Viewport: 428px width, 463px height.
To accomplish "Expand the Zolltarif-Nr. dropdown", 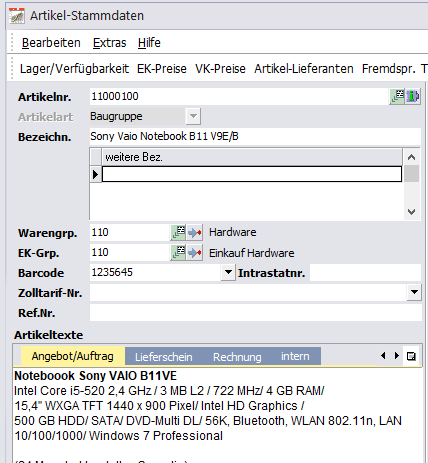I will pos(414,292).
